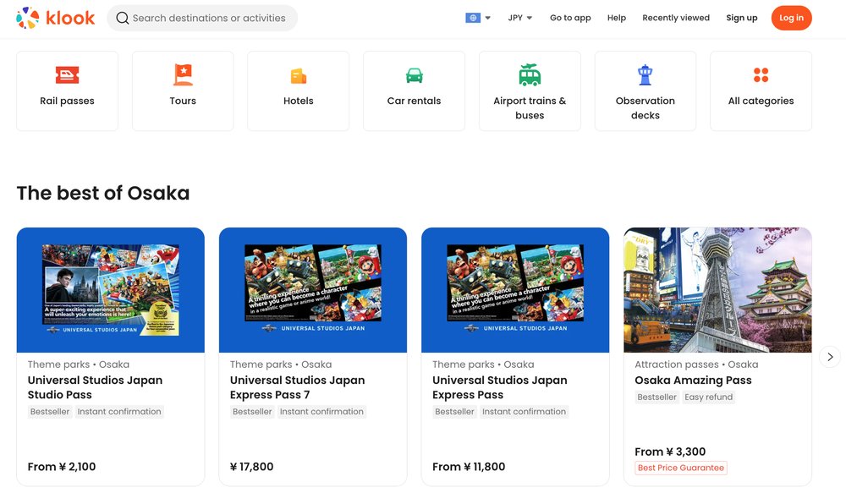The image size is (846, 504).
Task: Open the Osaka Amazing Pass thumbnail
Action: pos(717,290)
